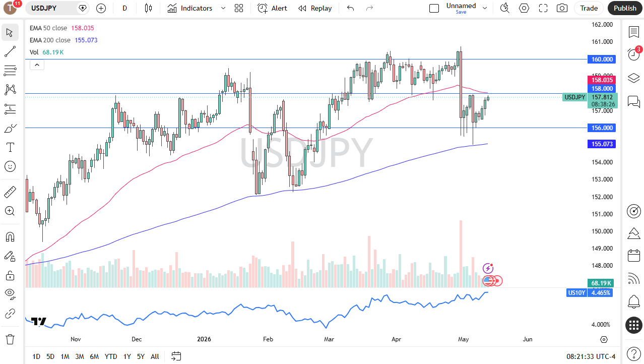Viewport: 644px width, 364px height.
Task: Select the 6M date range
Action: (94, 356)
